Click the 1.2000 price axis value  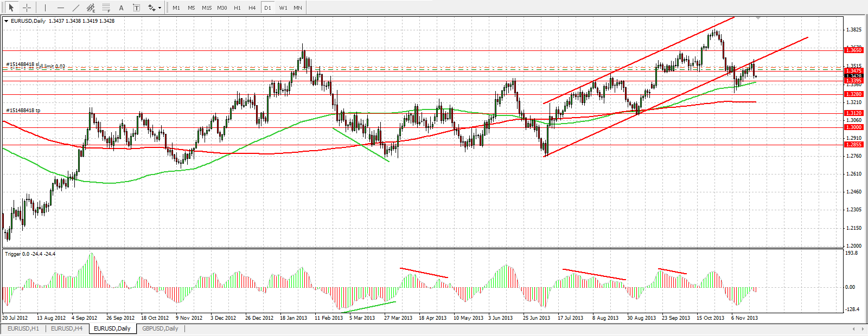[x=854, y=246]
